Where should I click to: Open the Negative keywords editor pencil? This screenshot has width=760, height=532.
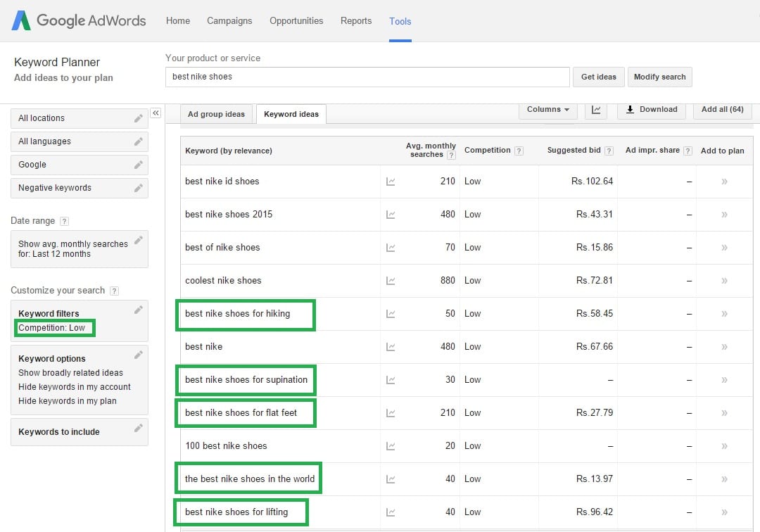139,188
